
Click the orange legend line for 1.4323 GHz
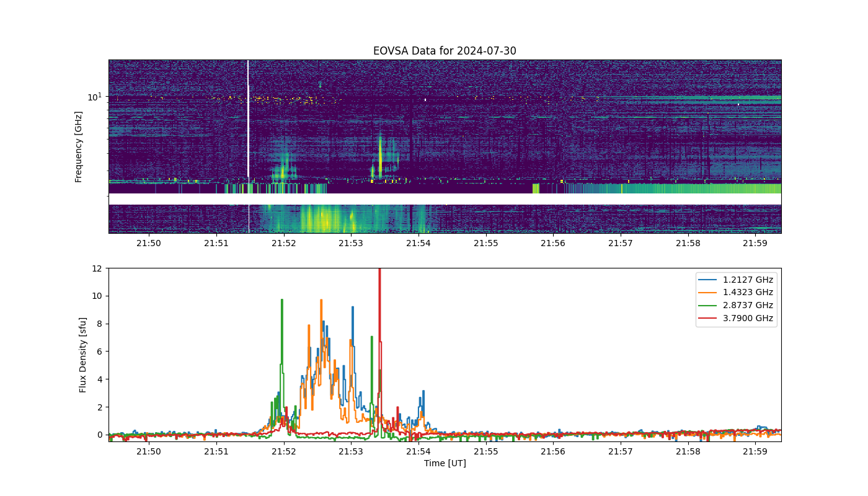pos(707,293)
